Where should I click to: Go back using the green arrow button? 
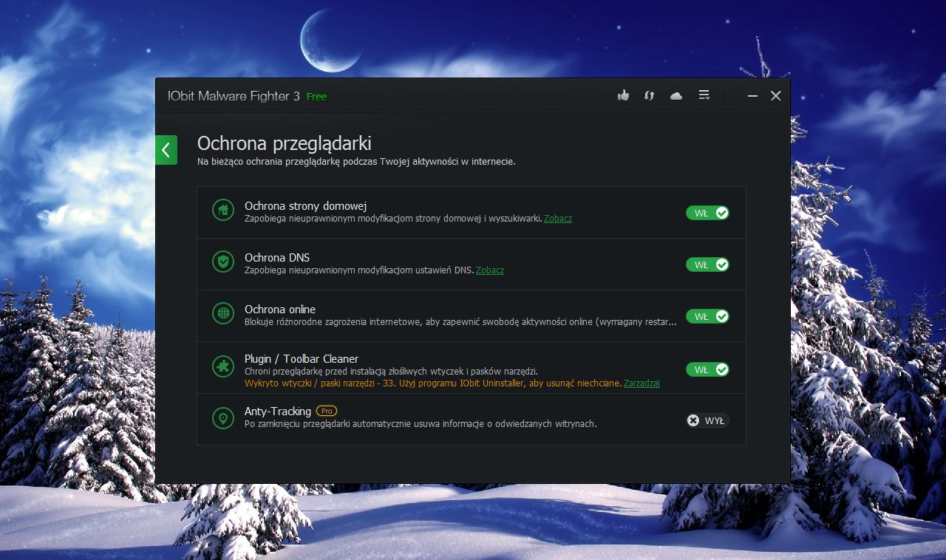pos(166,150)
